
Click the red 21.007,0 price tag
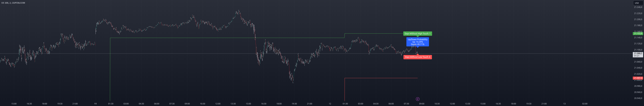tap(638, 78)
